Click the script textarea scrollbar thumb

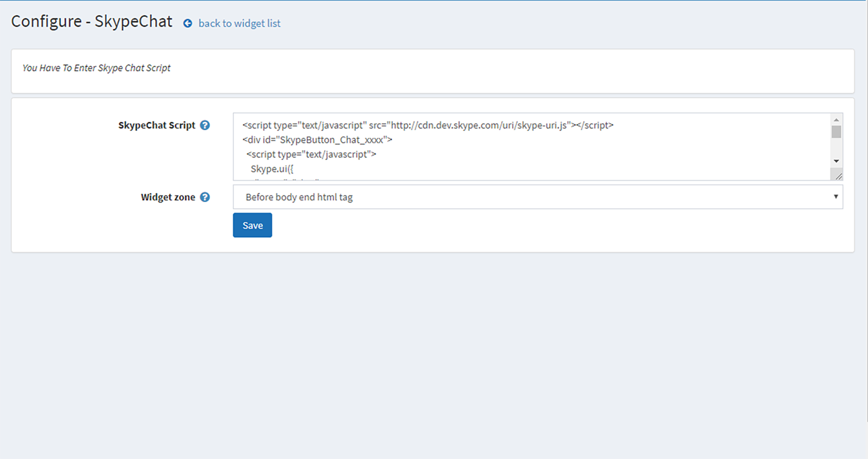click(x=836, y=132)
